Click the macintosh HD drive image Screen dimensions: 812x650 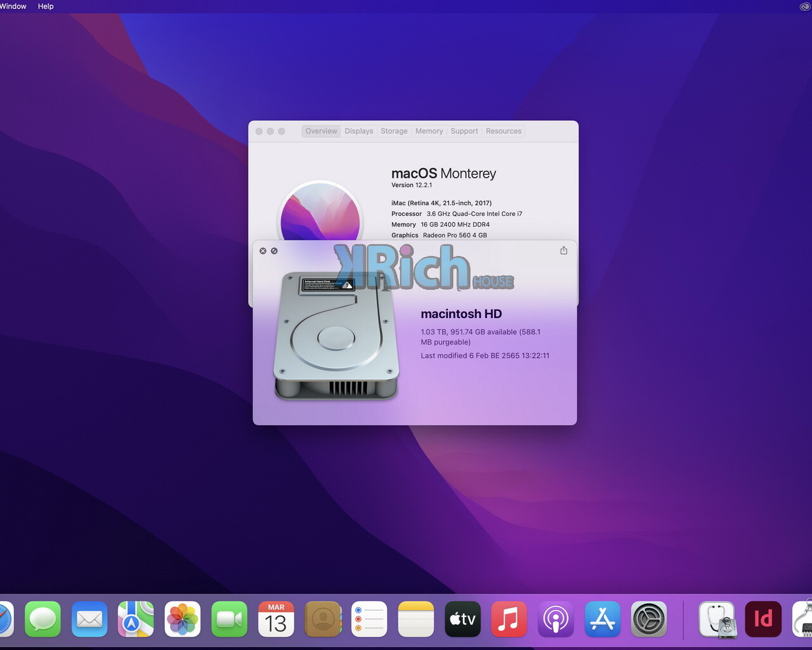(336, 336)
